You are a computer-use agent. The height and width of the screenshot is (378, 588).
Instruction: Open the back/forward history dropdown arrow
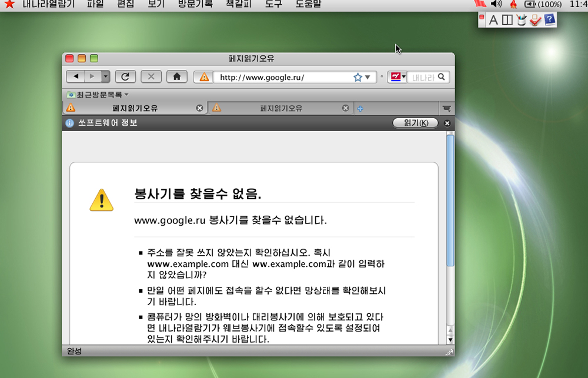[x=105, y=76]
